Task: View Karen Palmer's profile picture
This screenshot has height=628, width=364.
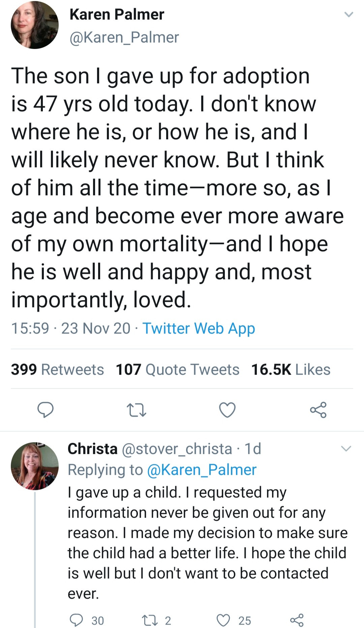Action: pyautogui.click(x=35, y=25)
